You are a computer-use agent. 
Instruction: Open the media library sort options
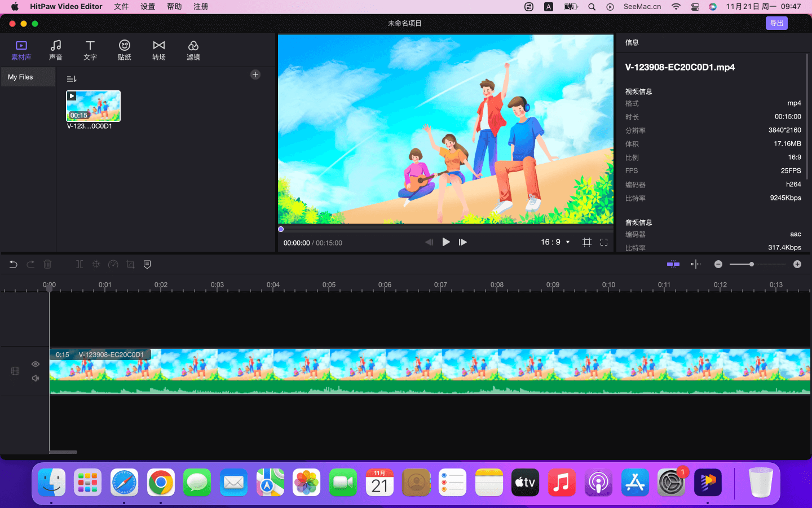72,79
